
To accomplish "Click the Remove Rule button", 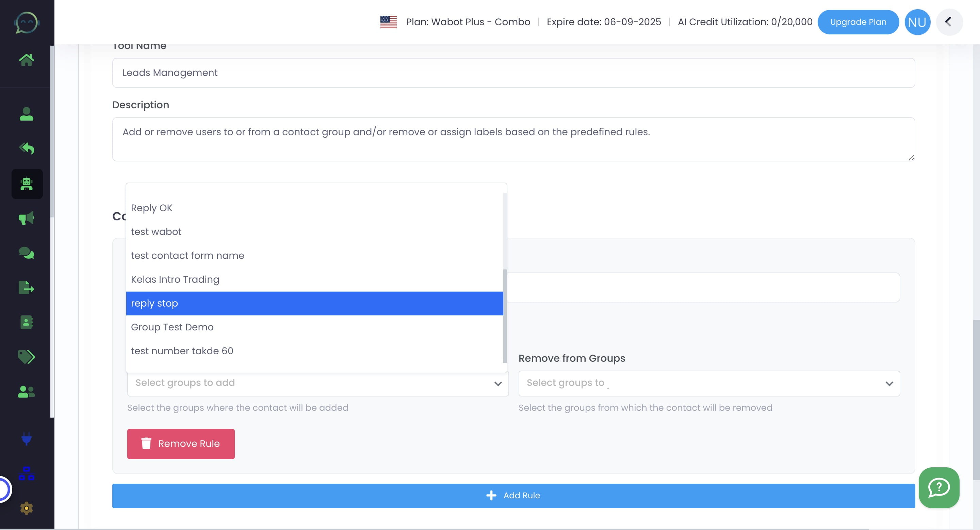I will [x=180, y=443].
